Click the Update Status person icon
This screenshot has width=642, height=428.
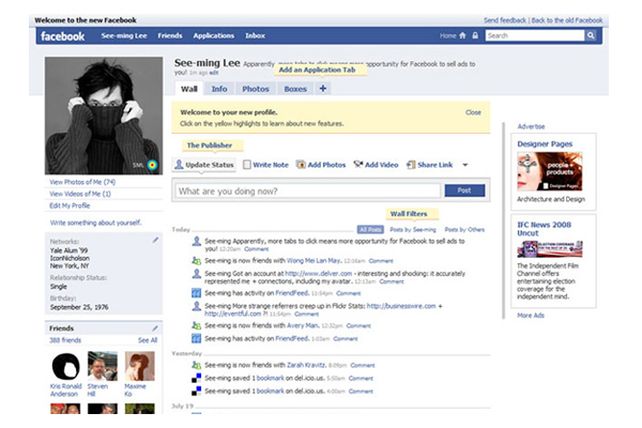pyautogui.click(x=179, y=165)
